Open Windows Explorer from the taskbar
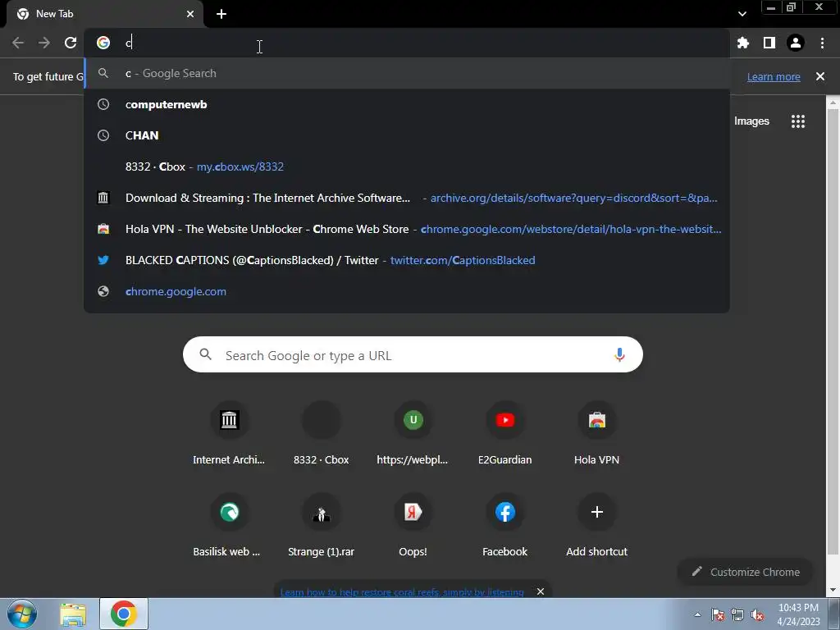840x630 pixels. click(x=73, y=614)
